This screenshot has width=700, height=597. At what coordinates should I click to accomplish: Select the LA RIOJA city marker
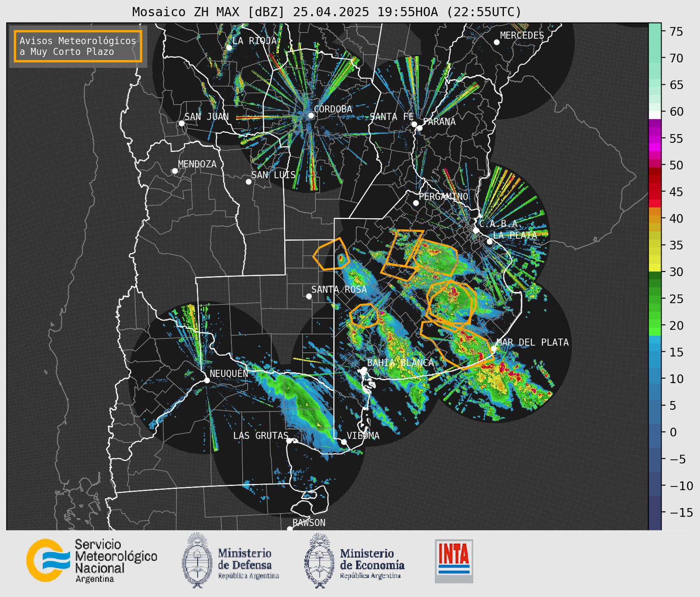[229, 48]
